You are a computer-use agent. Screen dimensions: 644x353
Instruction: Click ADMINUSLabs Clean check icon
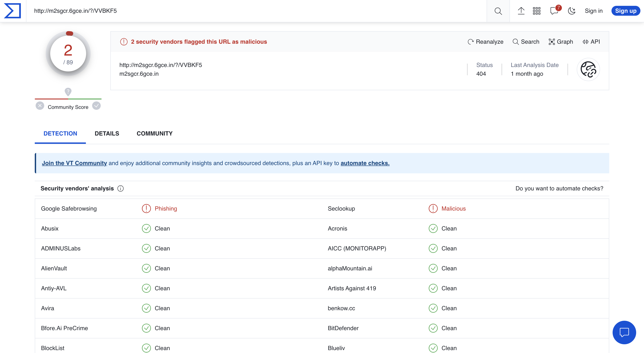click(x=146, y=248)
